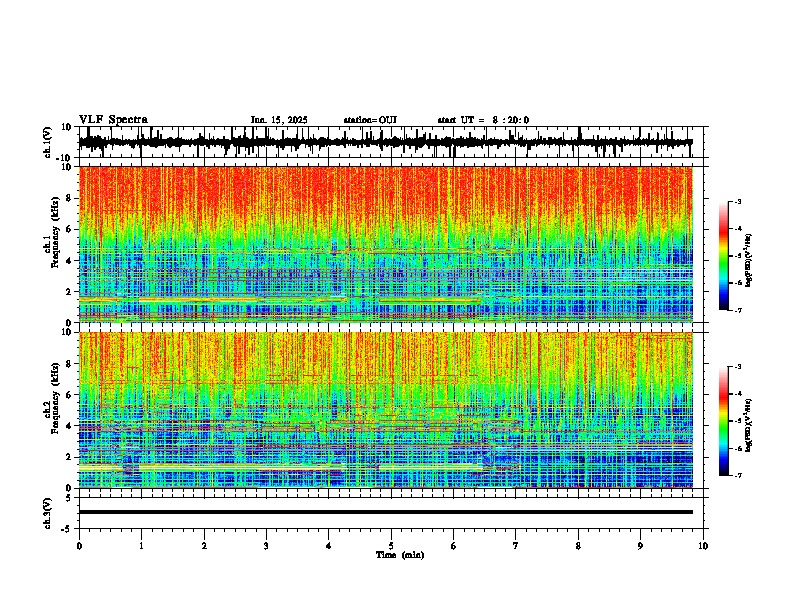This screenshot has height=612, width=792.
Task: Click the ch.1 "Frequency (kHz)" axis label
Action: pyautogui.click(x=55, y=232)
